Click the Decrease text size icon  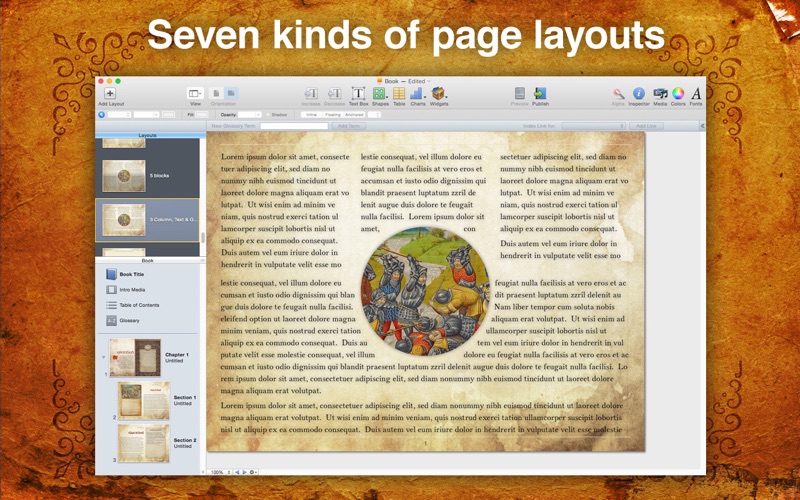334,93
